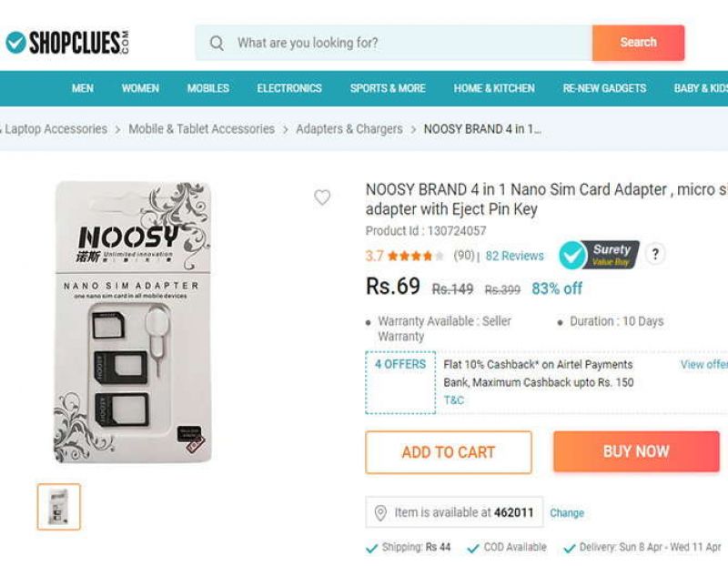Image resolution: width=728 pixels, height=566 pixels.
Task: Change the delivery pincode
Action: 567,513
